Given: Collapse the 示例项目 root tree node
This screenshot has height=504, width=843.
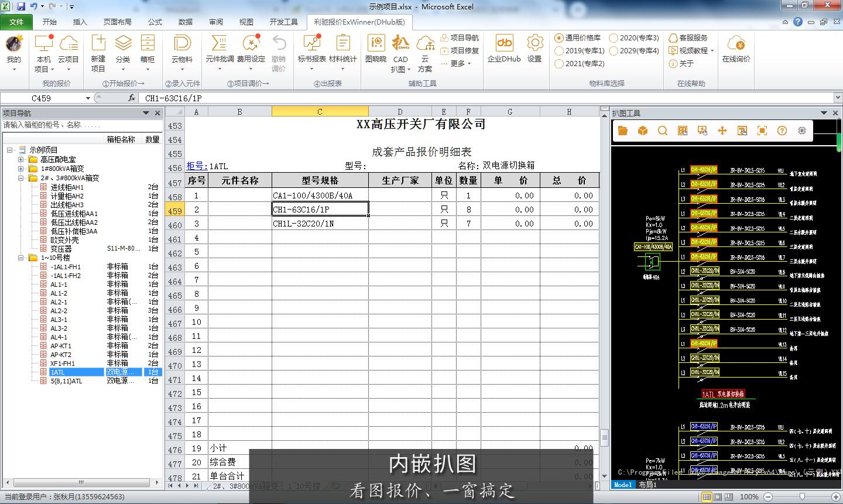Looking at the screenshot, I should (x=10, y=150).
